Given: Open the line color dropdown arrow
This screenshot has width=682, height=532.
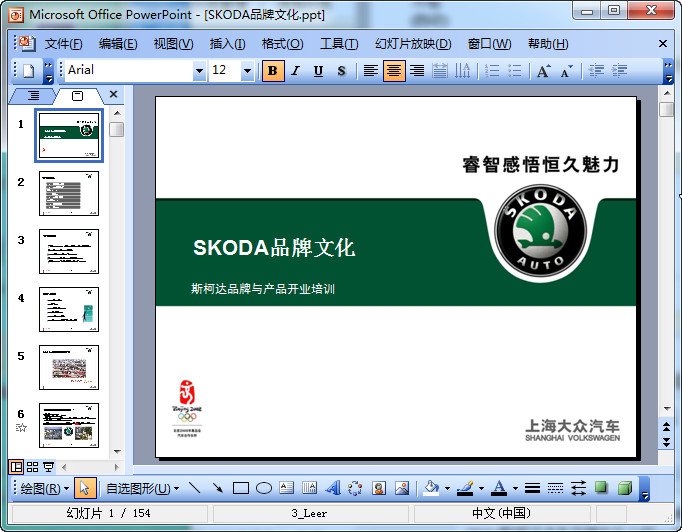Looking at the screenshot, I should click(481, 489).
